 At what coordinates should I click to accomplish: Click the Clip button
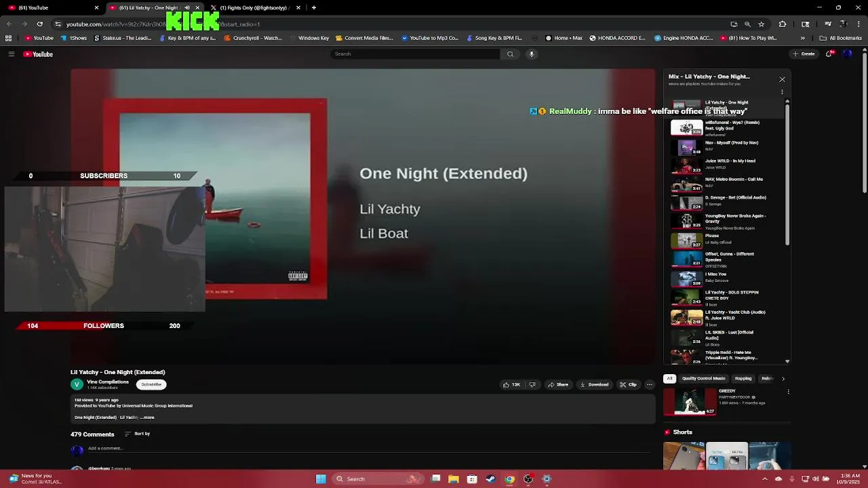point(628,384)
